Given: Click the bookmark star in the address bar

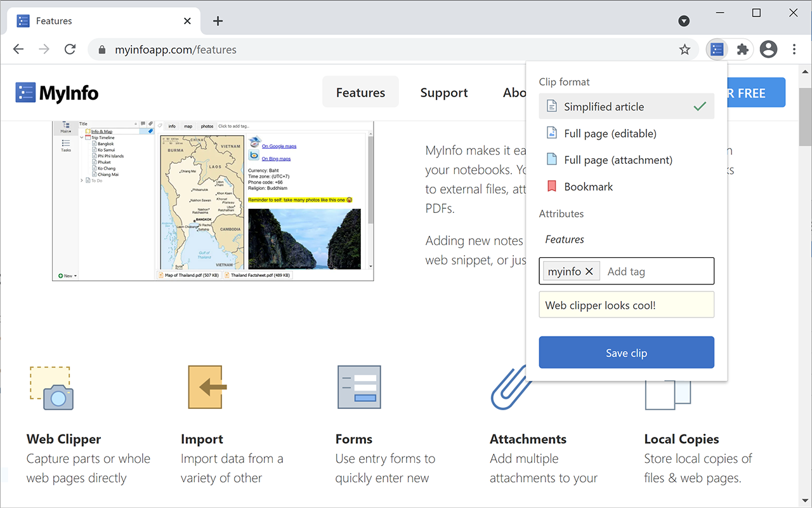Looking at the screenshot, I should click(684, 49).
